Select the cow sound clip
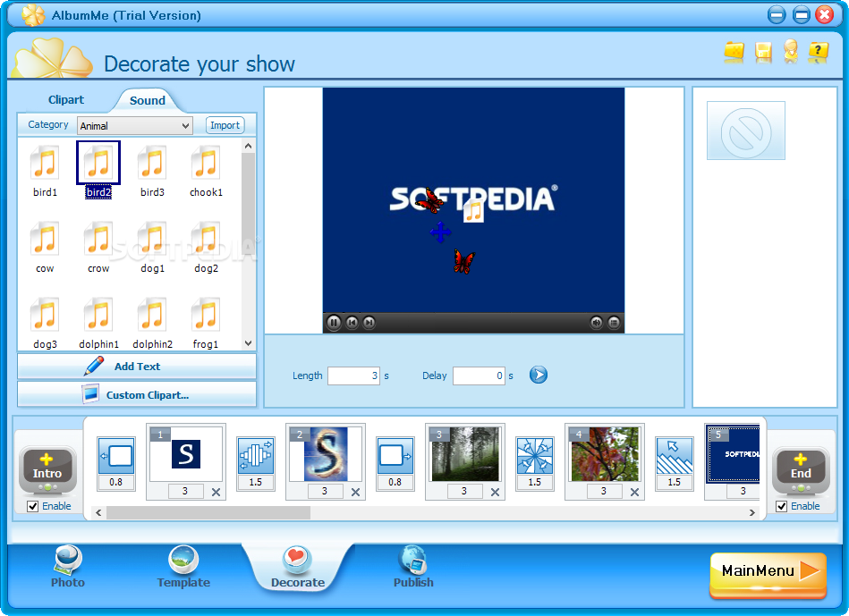Image resolution: width=849 pixels, height=616 pixels. [x=45, y=247]
